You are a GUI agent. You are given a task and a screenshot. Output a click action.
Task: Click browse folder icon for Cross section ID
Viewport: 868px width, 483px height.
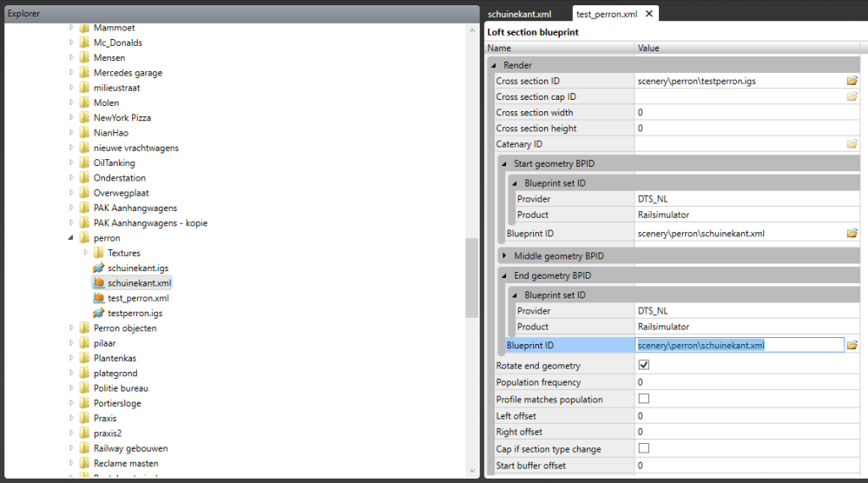852,81
